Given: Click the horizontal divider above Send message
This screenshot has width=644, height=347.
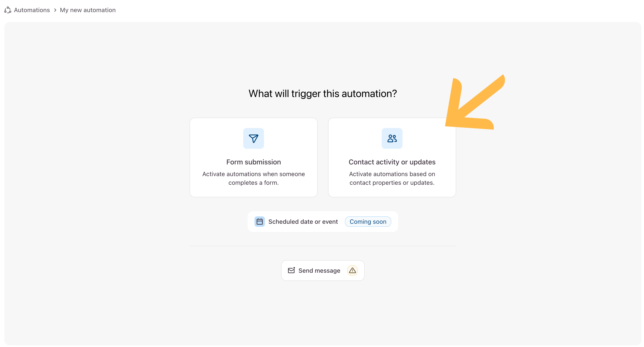Looking at the screenshot, I should pos(322,246).
